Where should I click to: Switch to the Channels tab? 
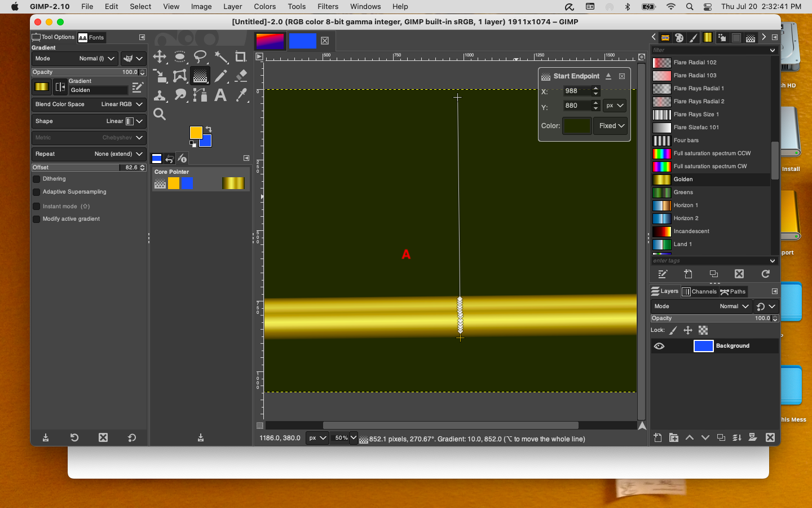pos(699,292)
